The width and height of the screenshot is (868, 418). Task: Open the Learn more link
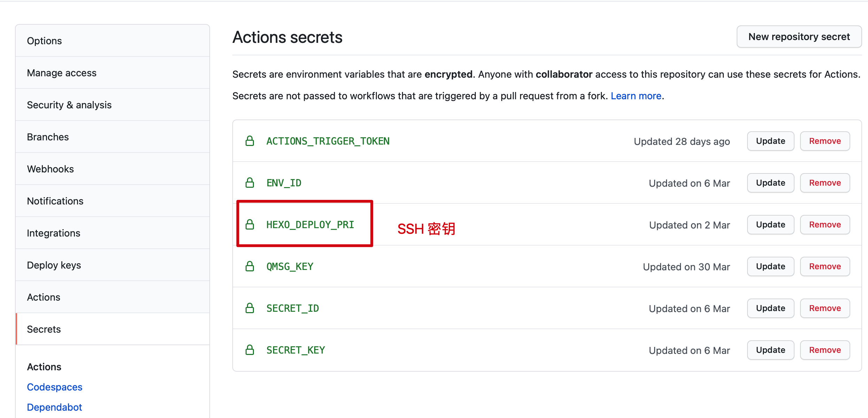pos(636,96)
